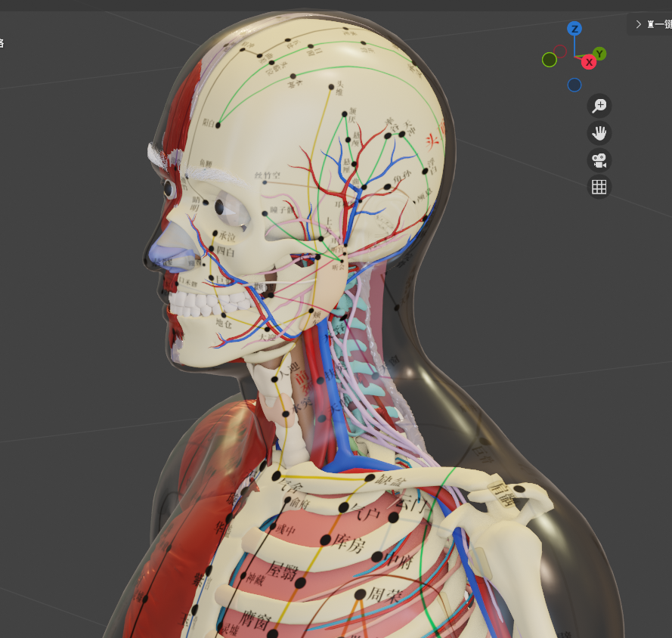Snap view to the red X axis

point(589,62)
